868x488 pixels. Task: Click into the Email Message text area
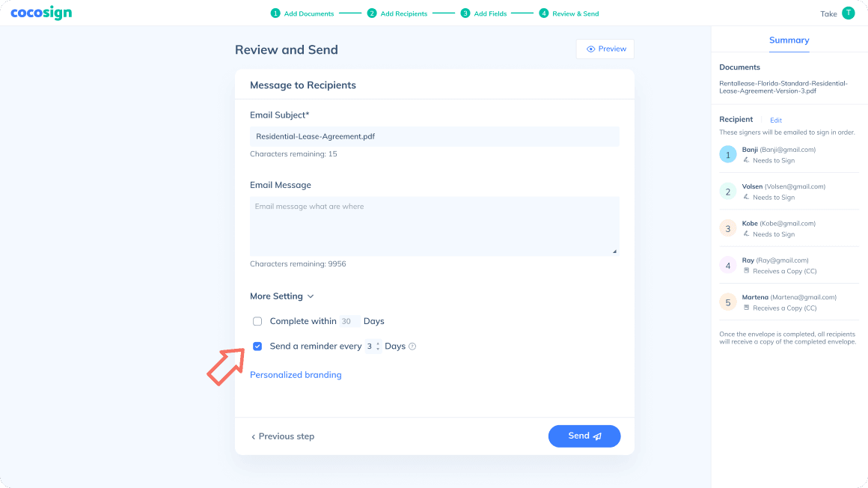tap(434, 226)
